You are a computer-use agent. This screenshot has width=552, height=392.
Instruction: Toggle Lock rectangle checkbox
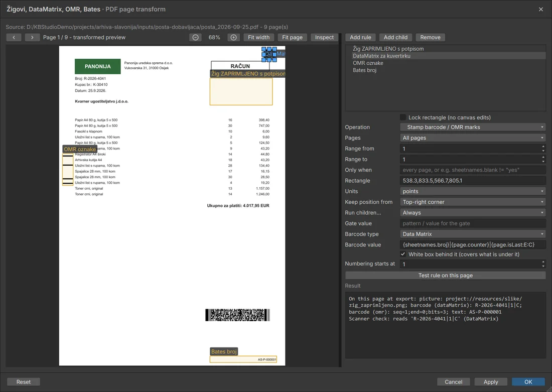point(403,117)
